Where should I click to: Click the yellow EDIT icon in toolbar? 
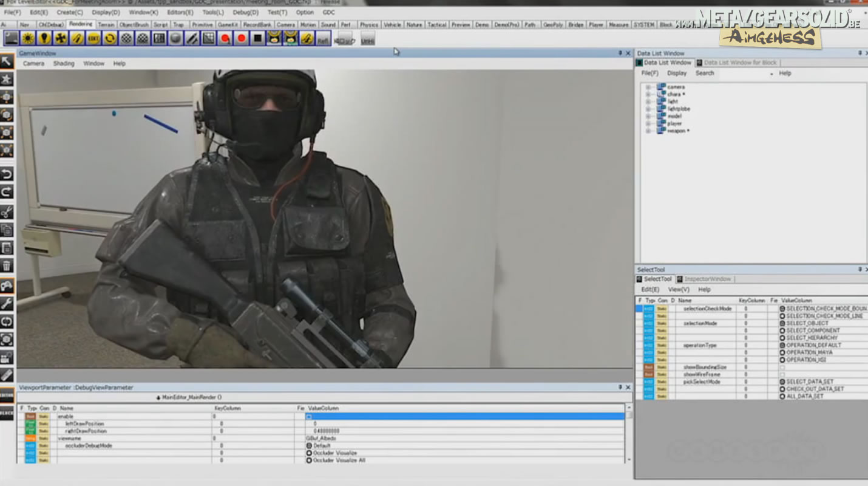[x=93, y=38]
